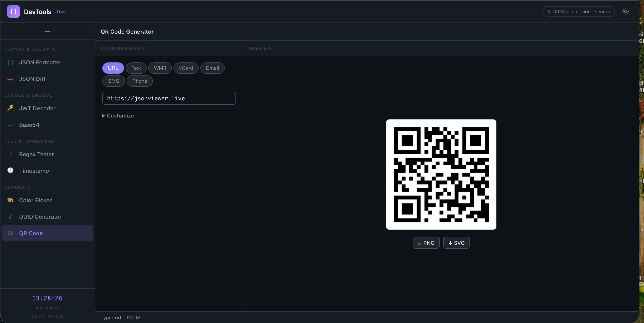Open the JWT Decoder tool
This screenshot has width=644, height=323.
point(47,108)
